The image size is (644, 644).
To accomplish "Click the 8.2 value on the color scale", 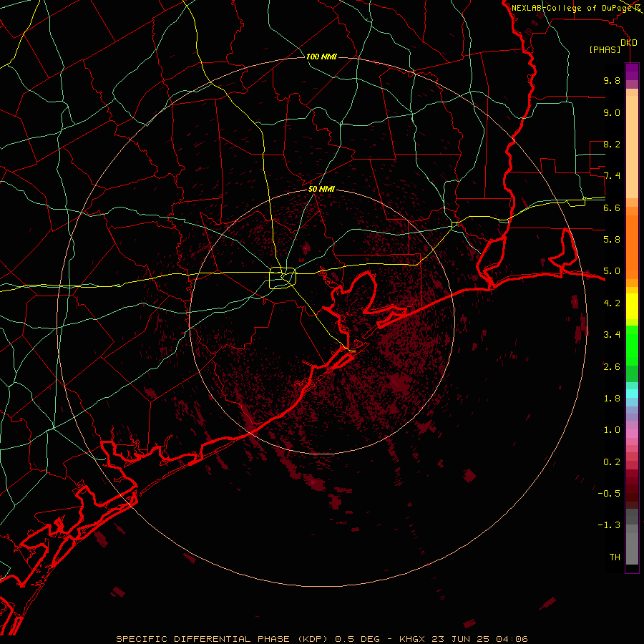I will coord(612,144).
